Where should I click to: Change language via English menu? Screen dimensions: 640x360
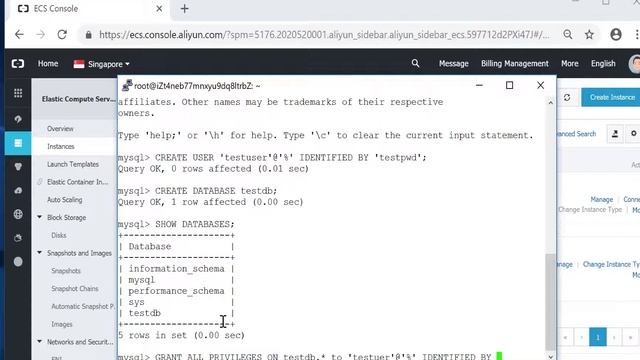603,64
